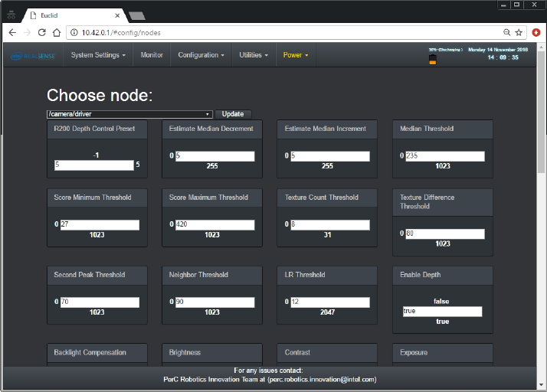Go back using the browser back arrow

pos(12,32)
